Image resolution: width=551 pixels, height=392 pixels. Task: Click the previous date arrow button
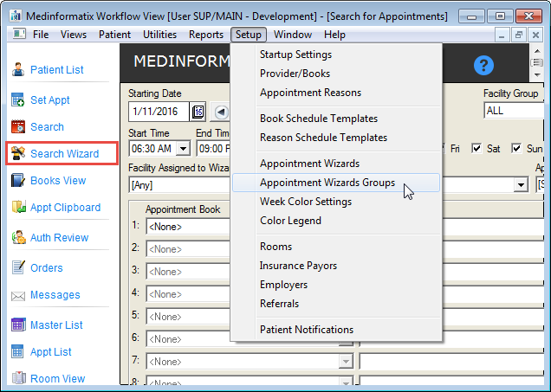pos(221,112)
